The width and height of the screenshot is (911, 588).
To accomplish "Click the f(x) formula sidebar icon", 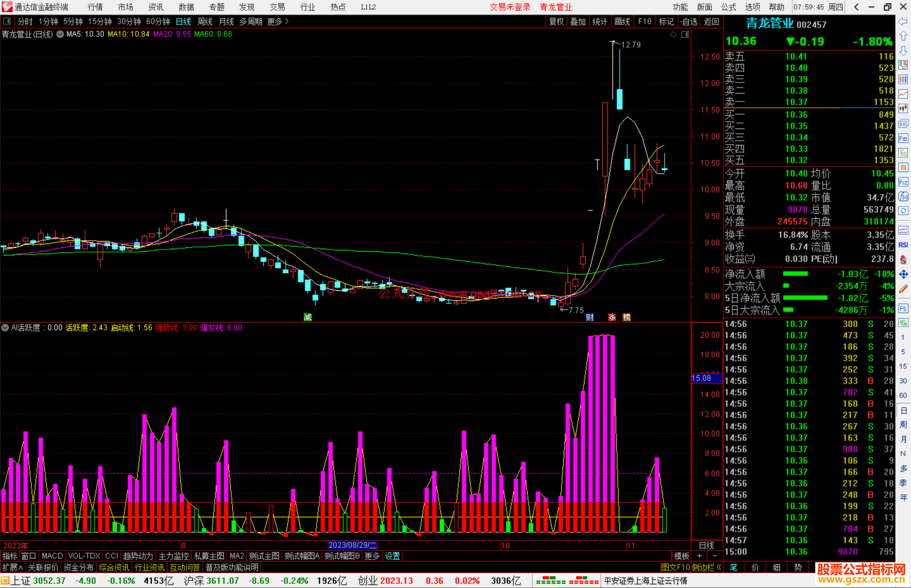I will click(x=903, y=196).
